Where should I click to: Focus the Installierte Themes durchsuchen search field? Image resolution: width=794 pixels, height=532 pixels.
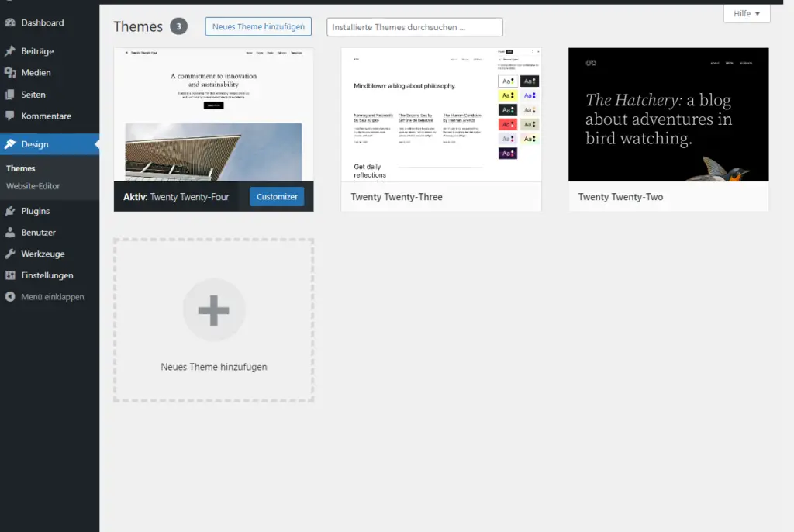pos(415,27)
